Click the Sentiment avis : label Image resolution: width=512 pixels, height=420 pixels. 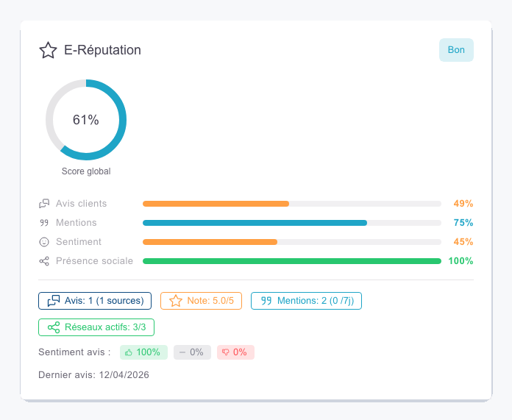click(74, 352)
